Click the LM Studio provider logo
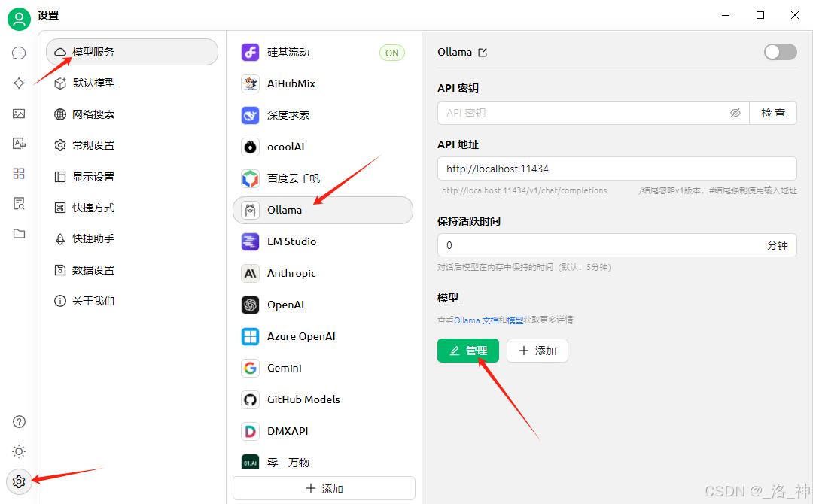The height and width of the screenshot is (504, 813). pos(251,242)
